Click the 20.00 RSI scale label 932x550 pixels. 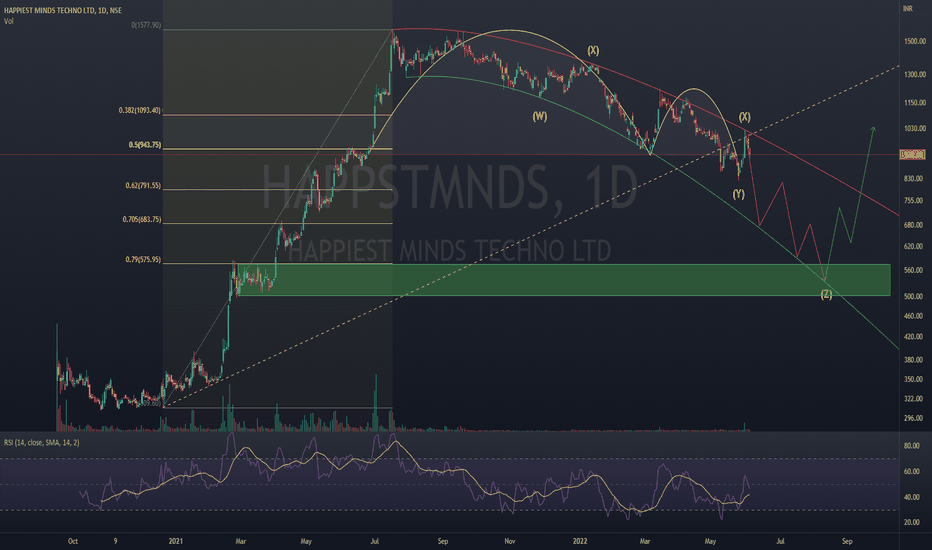(912, 522)
